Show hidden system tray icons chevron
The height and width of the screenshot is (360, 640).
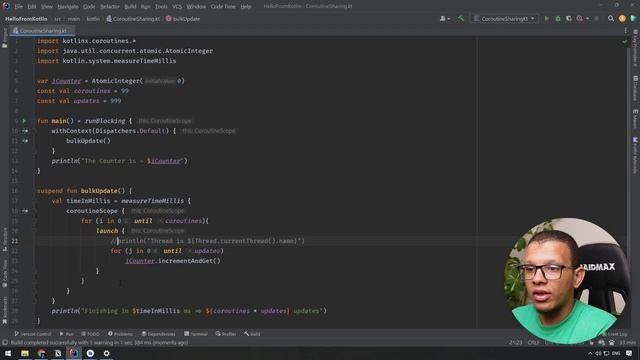coord(590,353)
